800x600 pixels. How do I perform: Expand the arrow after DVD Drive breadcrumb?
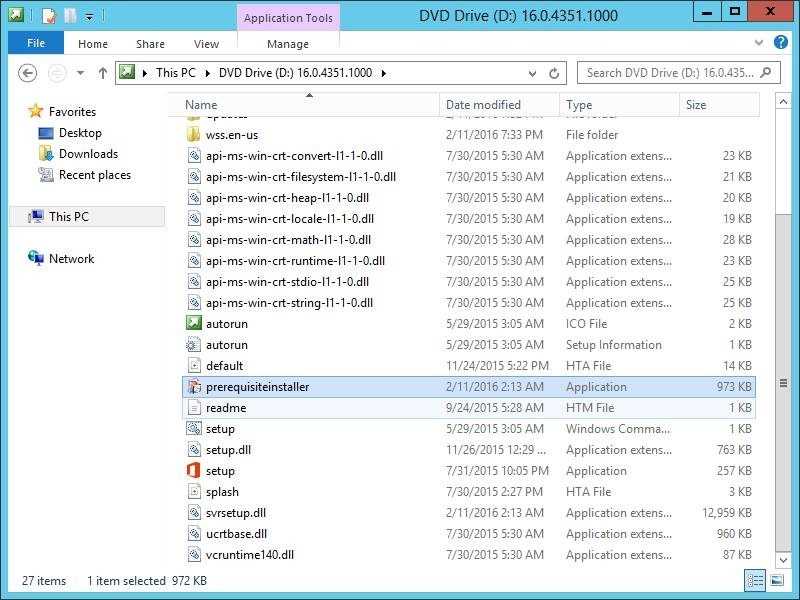tap(384, 73)
